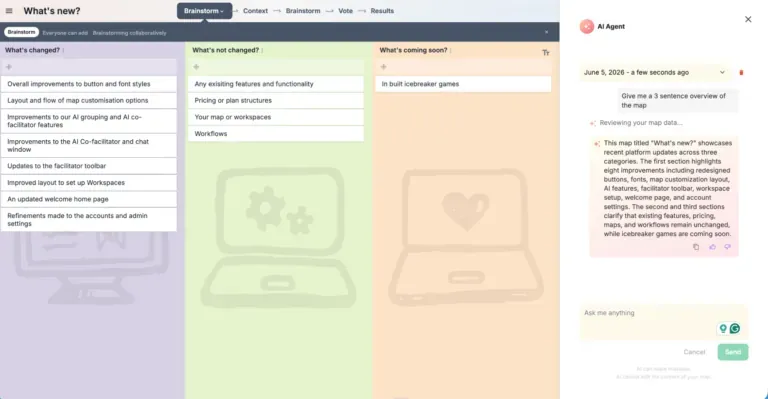Thumbs down the AI response

[728, 247]
